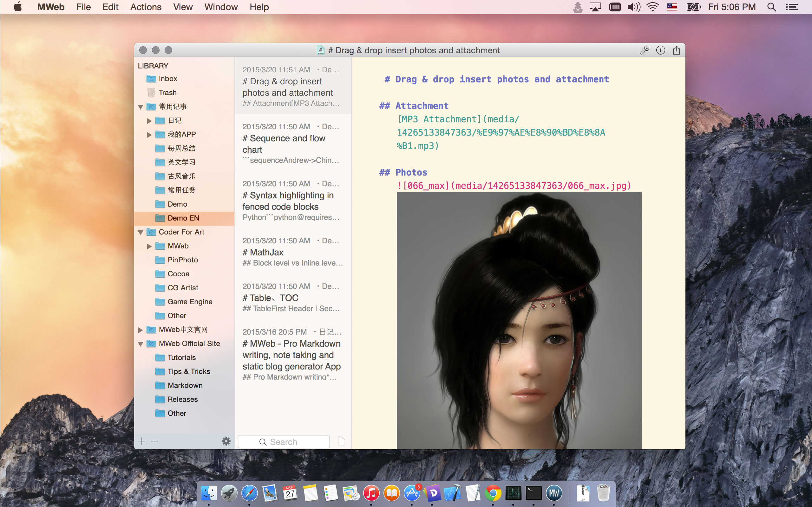Open the View menu
The image size is (812, 507).
coord(182,7)
